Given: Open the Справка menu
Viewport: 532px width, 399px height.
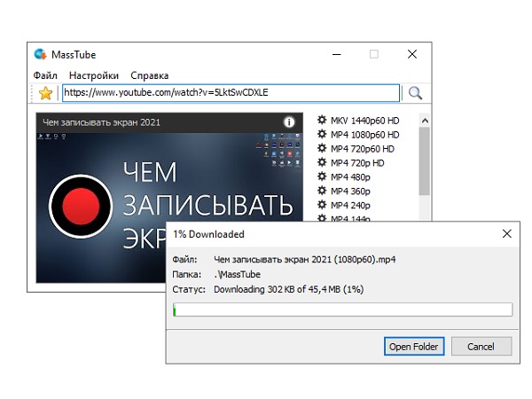Looking at the screenshot, I should pyautogui.click(x=149, y=75).
